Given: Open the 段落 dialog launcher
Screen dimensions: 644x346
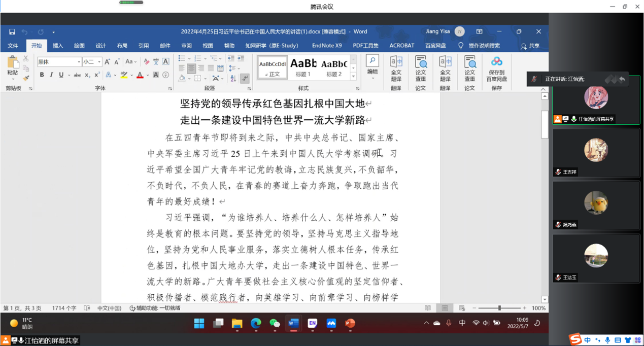Looking at the screenshot, I should [249, 88].
